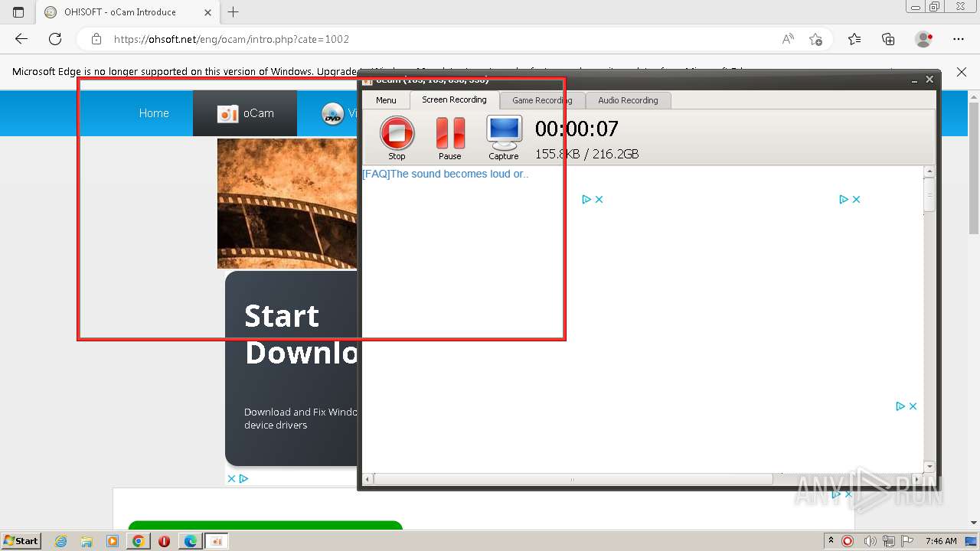980x551 pixels.
Task: Open Read aloud in the address bar
Action: pyautogui.click(x=788, y=39)
